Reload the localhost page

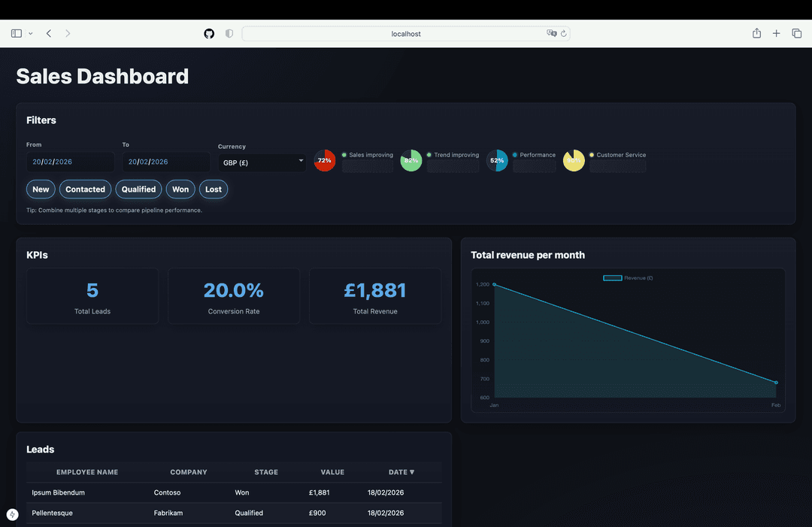point(564,34)
